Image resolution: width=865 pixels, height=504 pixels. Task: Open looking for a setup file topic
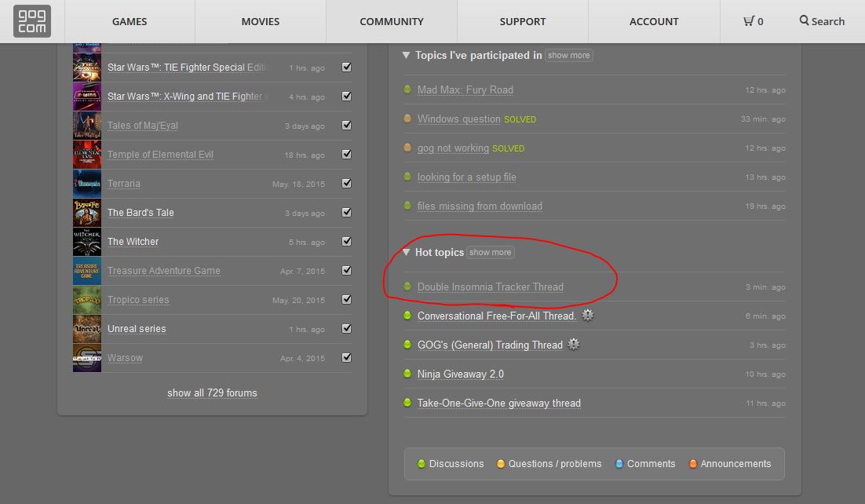pyautogui.click(x=467, y=177)
